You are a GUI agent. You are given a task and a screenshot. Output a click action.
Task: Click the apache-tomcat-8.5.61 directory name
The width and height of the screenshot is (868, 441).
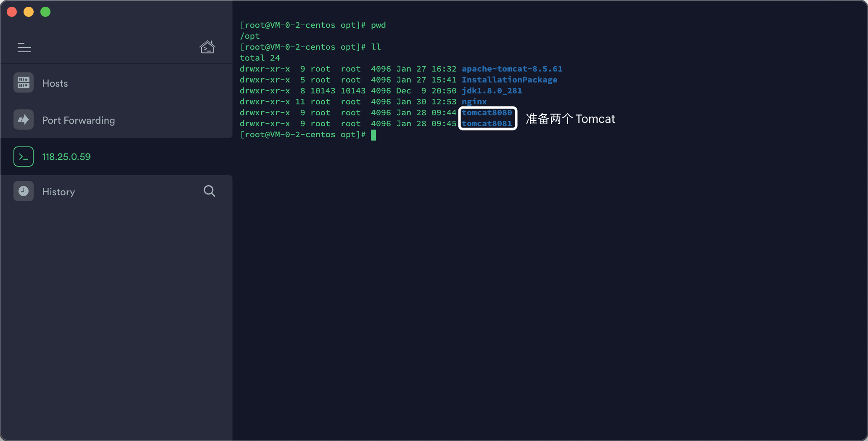[x=512, y=69]
